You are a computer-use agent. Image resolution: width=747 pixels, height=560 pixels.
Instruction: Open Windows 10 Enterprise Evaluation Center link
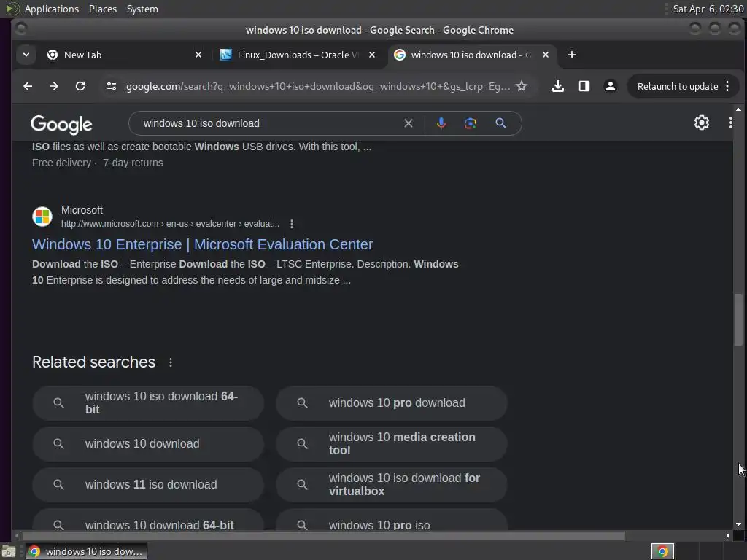pos(203,244)
